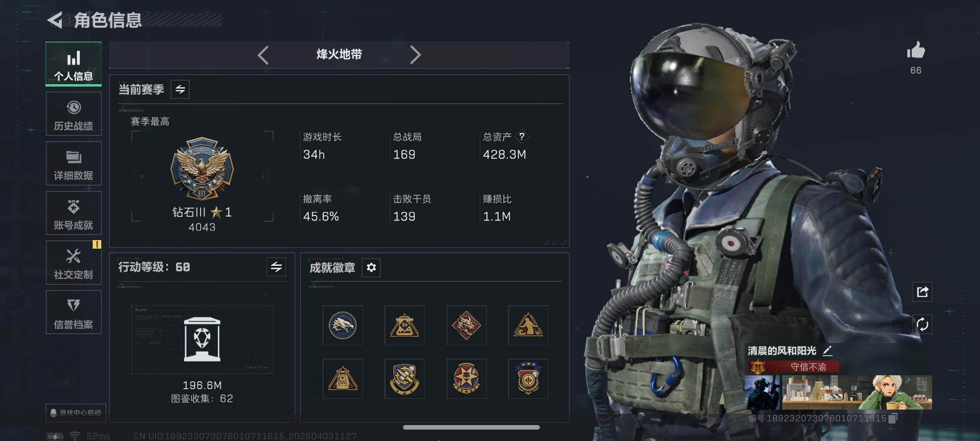Click the 总资产 question mark help icon

point(521,137)
